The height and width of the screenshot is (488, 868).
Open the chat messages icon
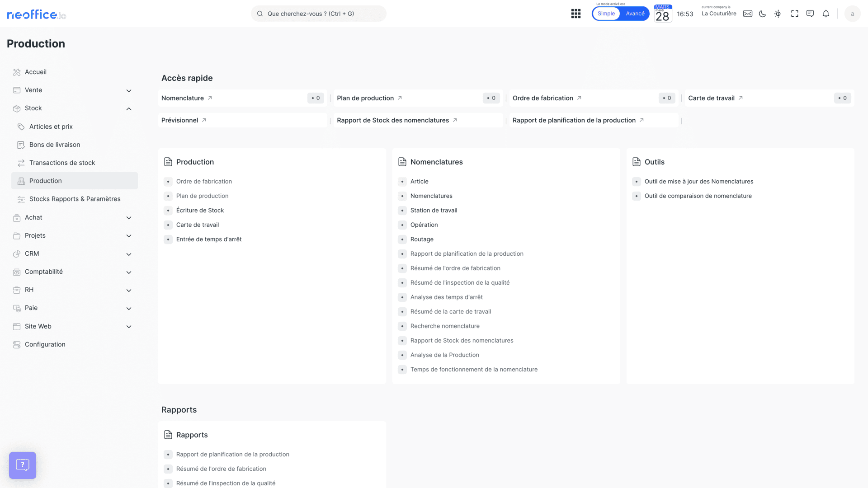point(810,14)
